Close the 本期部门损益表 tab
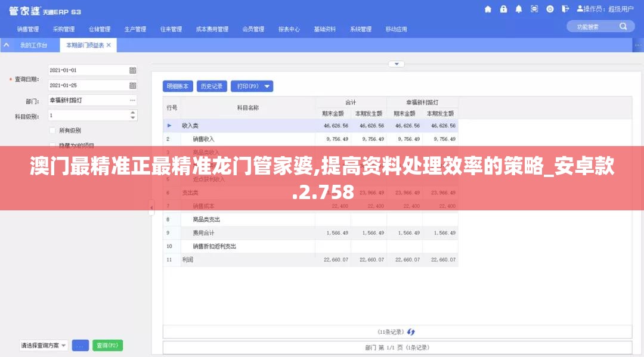Image resolution: width=644 pixels, height=357 pixels. (x=109, y=45)
